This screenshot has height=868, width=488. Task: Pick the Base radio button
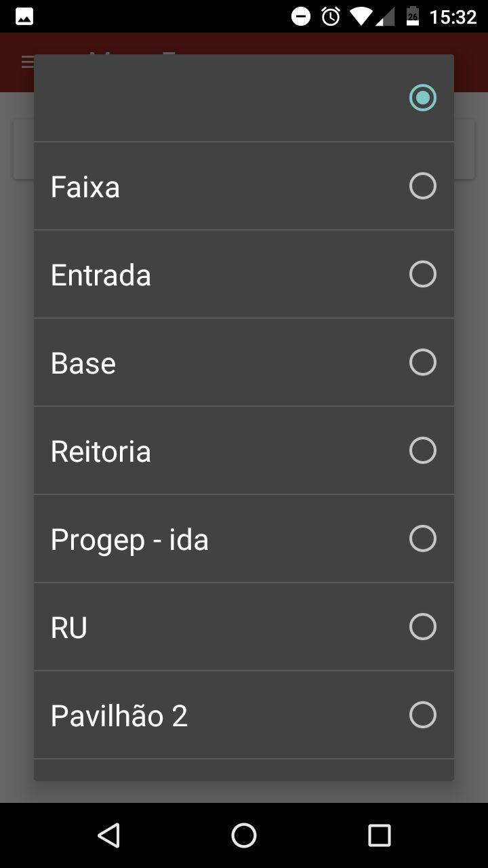click(422, 362)
